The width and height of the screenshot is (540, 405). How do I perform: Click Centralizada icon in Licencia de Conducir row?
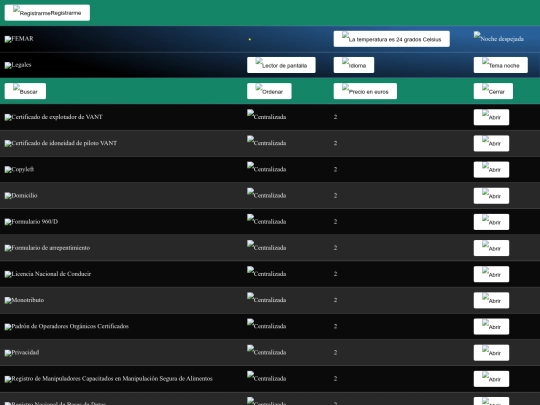tap(267, 272)
